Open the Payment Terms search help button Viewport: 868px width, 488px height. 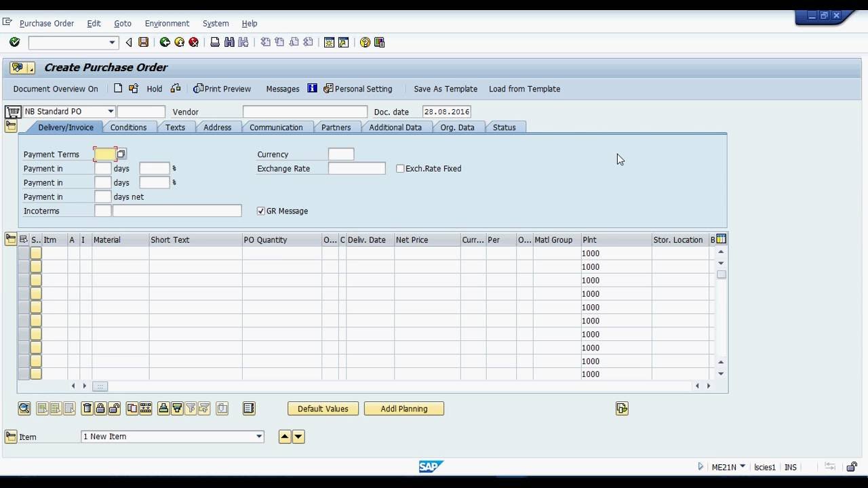point(121,154)
